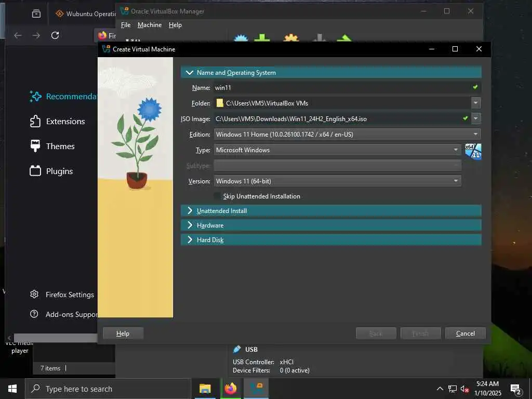532x399 pixels.
Task: Click the Firefox reload button
Action: pos(55,35)
